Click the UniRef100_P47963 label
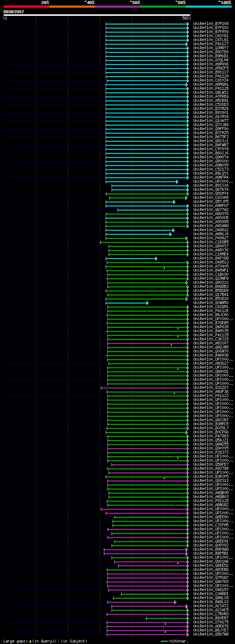The image size is (235, 644). [211, 436]
